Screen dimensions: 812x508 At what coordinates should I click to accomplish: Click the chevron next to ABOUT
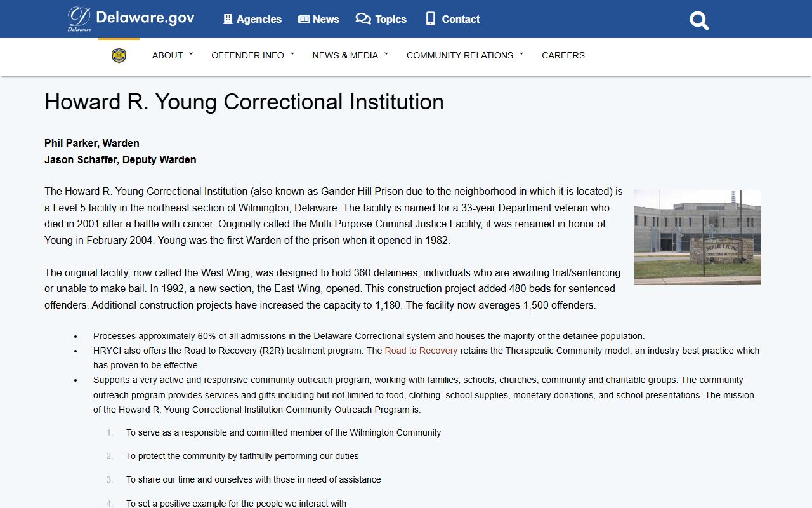point(191,54)
